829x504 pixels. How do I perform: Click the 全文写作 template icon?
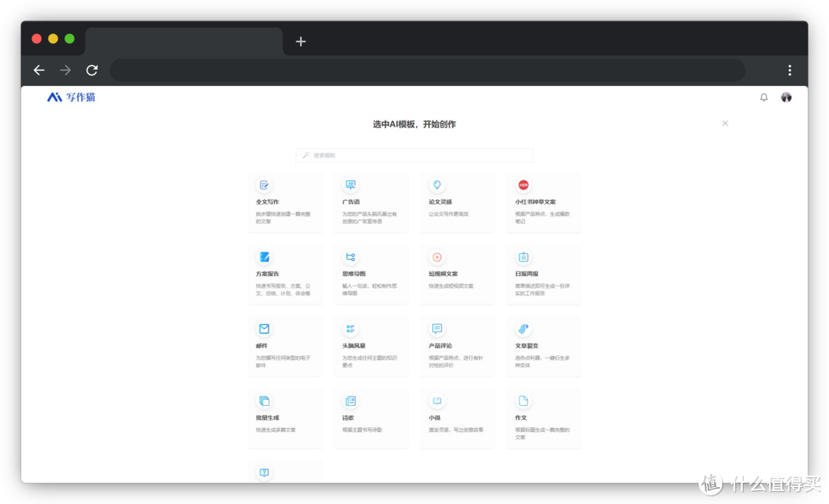pos(264,185)
